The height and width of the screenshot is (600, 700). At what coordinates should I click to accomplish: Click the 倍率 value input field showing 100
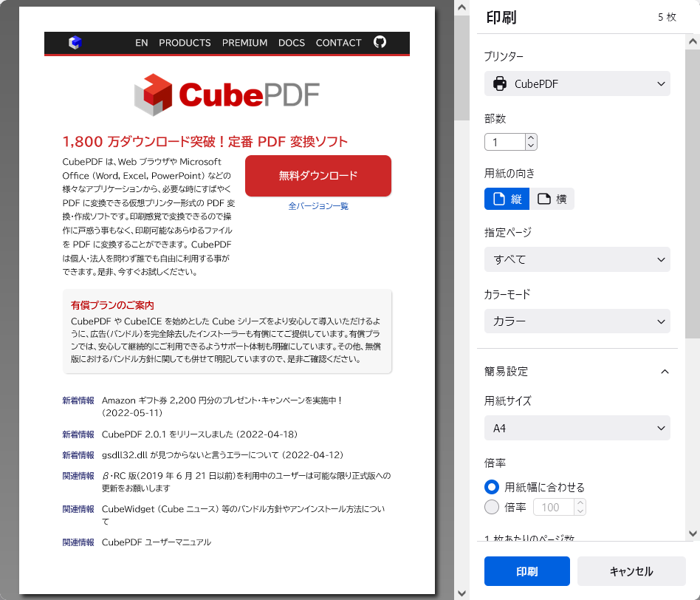pyautogui.click(x=552, y=507)
